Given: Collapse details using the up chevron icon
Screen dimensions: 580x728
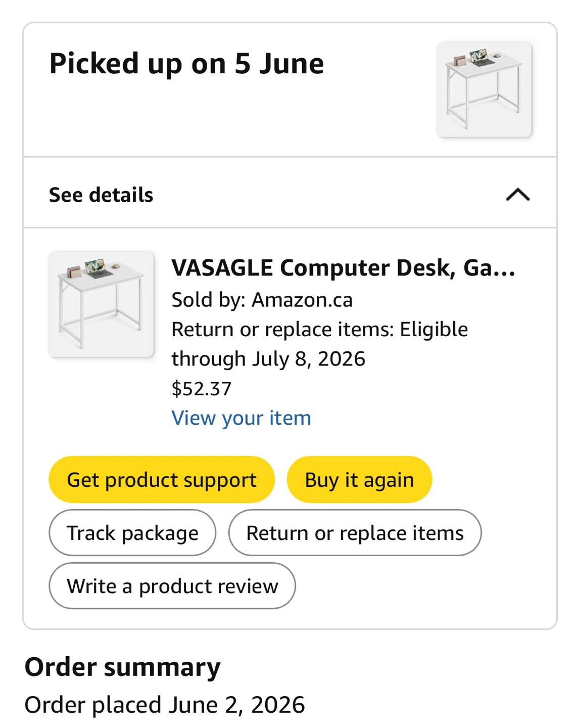Looking at the screenshot, I should (x=518, y=195).
